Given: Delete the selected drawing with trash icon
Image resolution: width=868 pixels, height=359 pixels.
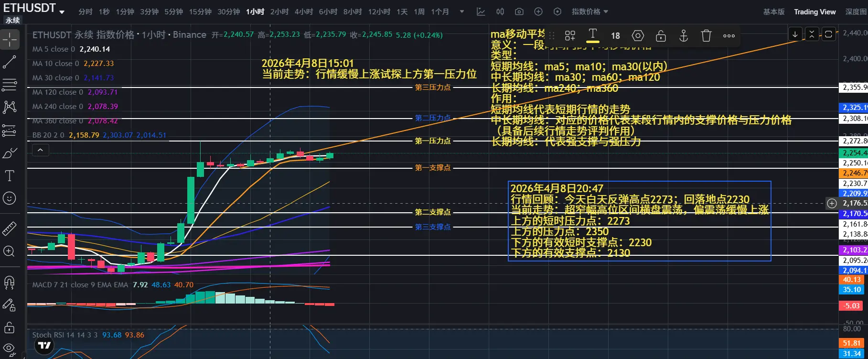Looking at the screenshot, I should click(706, 35).
